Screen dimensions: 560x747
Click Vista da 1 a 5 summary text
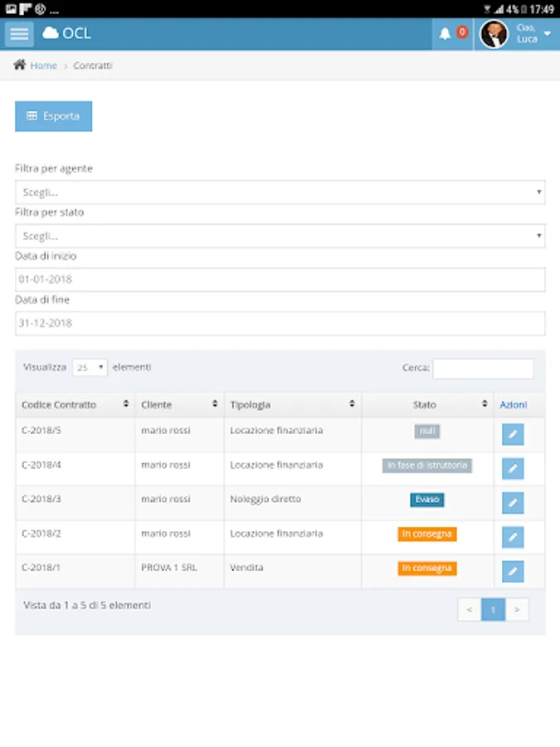tap(87, 606)
